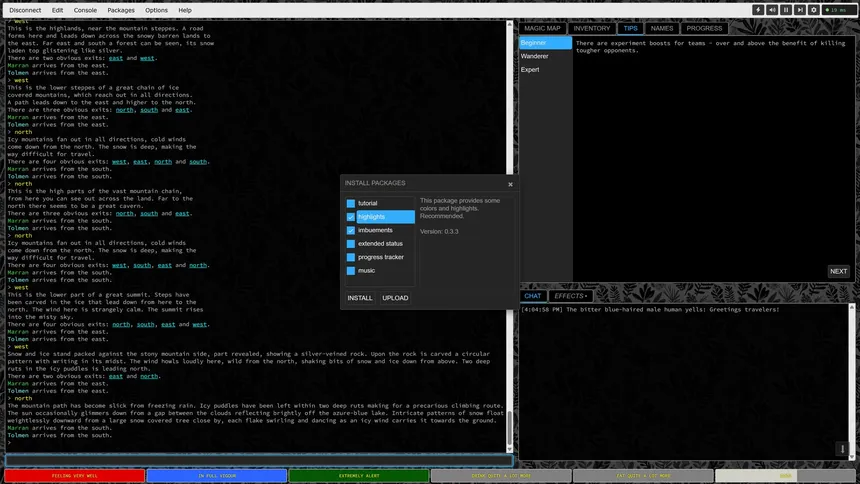Open the Help menu

tap(185, 10)
